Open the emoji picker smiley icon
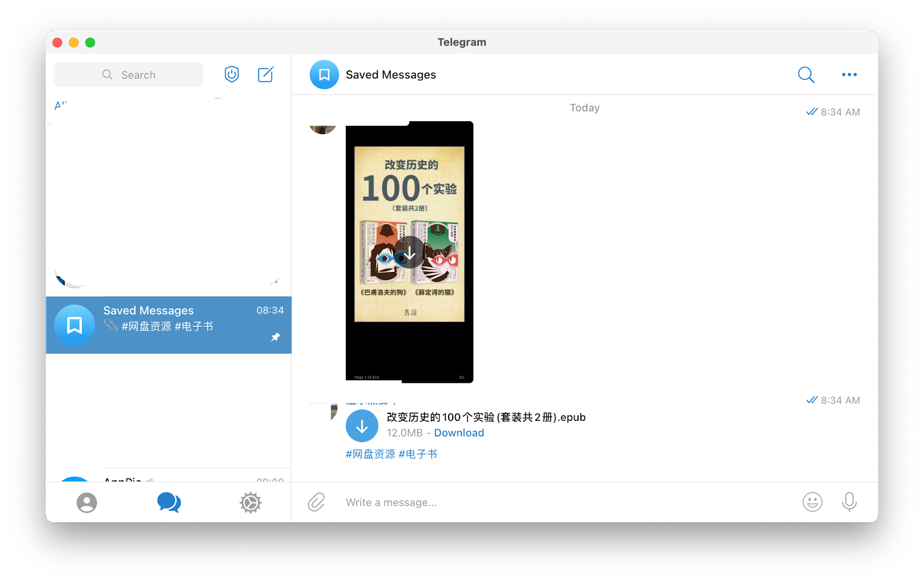Image resolution: width=924 pixels, height=583 pixels. pyautogui.click(x=813, y=502)
